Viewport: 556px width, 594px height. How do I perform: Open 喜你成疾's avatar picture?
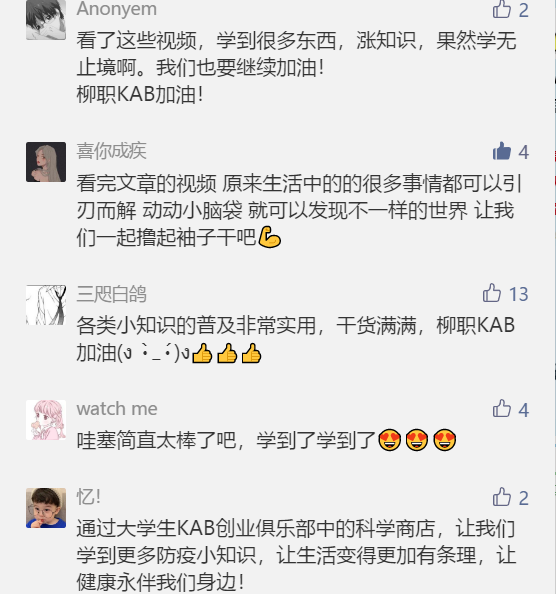[x=46, y=162]
